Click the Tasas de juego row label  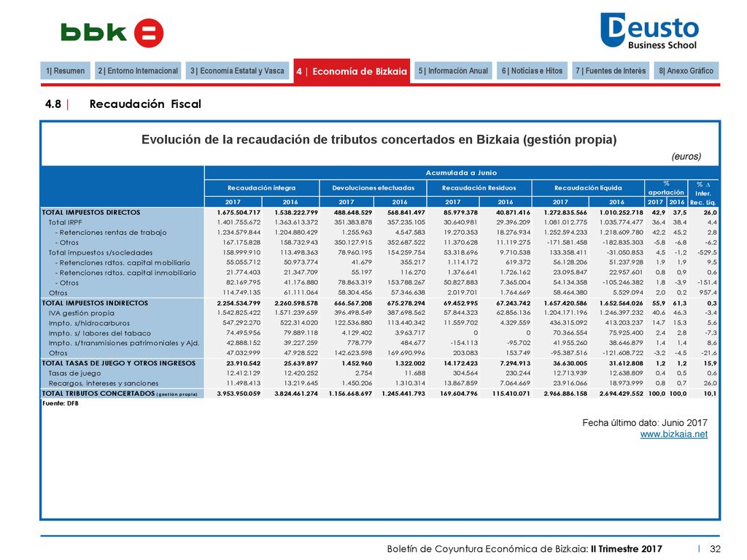(x=74, y=373)
